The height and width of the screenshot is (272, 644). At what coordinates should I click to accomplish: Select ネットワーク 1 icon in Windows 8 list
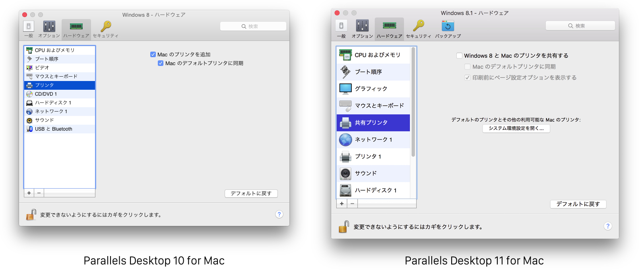coord(29,112)
